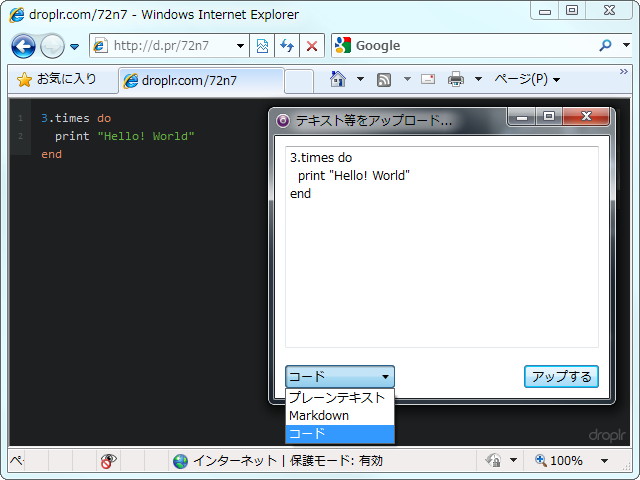Click the upload dialog's purple app icon

click(283, 120)
